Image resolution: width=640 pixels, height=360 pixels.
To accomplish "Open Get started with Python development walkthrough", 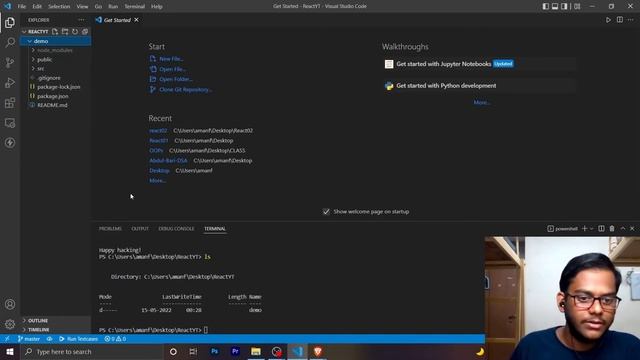I will [x=480, y=86].
